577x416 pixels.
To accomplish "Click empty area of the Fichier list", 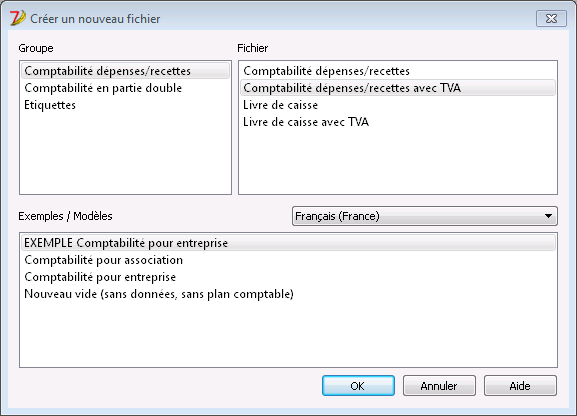I will click(398, 162).
